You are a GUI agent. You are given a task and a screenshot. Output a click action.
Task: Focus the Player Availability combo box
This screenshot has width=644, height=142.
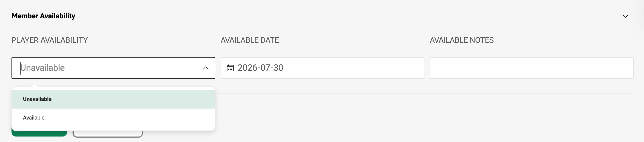click(113, 68)
